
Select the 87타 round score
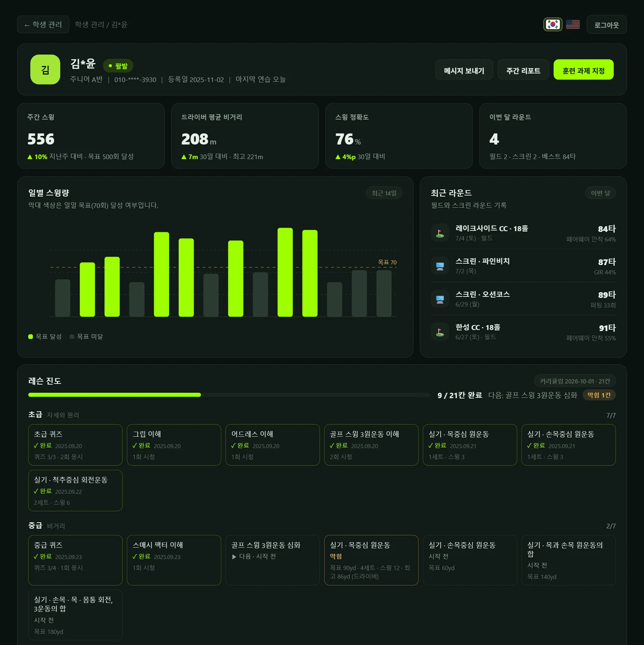607,262
